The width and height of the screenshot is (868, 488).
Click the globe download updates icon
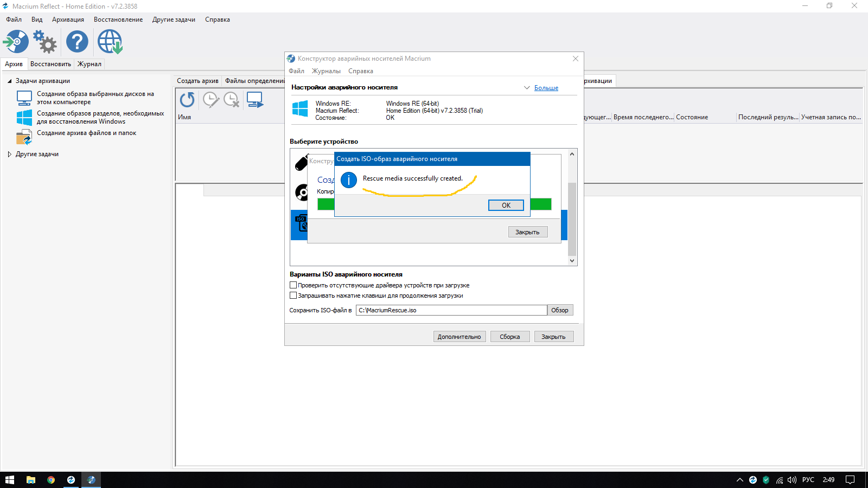(110, 42)
